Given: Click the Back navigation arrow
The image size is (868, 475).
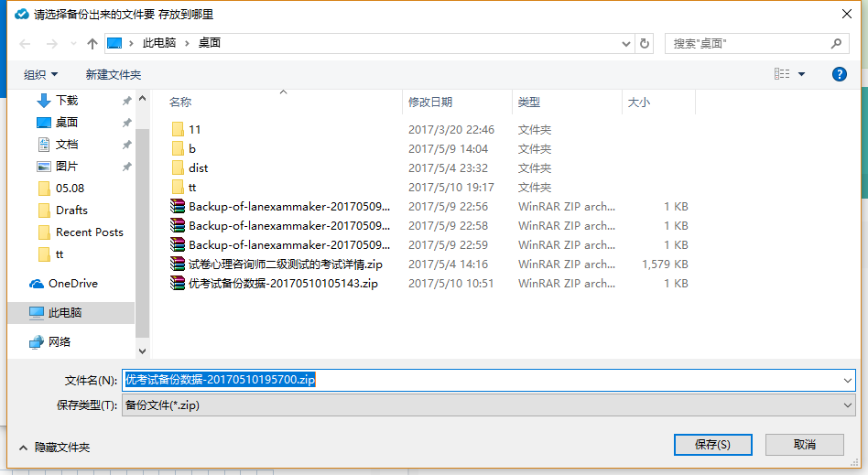Looking at the screenshot, I should (25, 44).
